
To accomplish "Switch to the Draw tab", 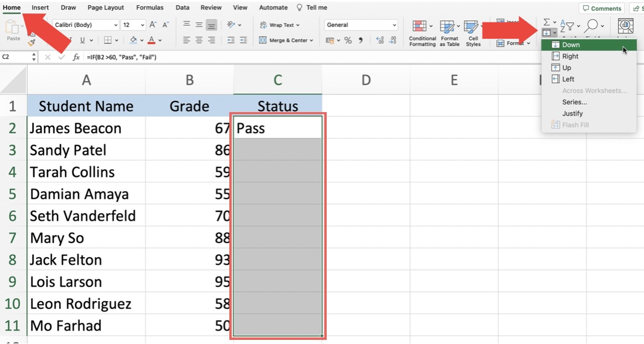I will (68, 8).
